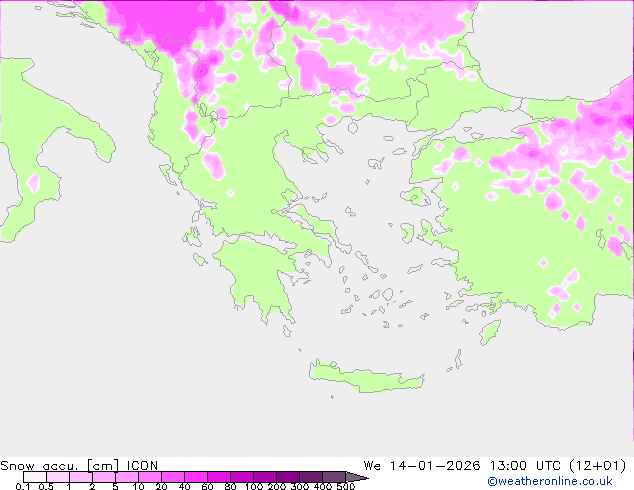Image resolution: width=634 pixels, height=490 pixels.
Task: Click the 0.1–0.5 cm legend swatch
Action: point(35,477)
